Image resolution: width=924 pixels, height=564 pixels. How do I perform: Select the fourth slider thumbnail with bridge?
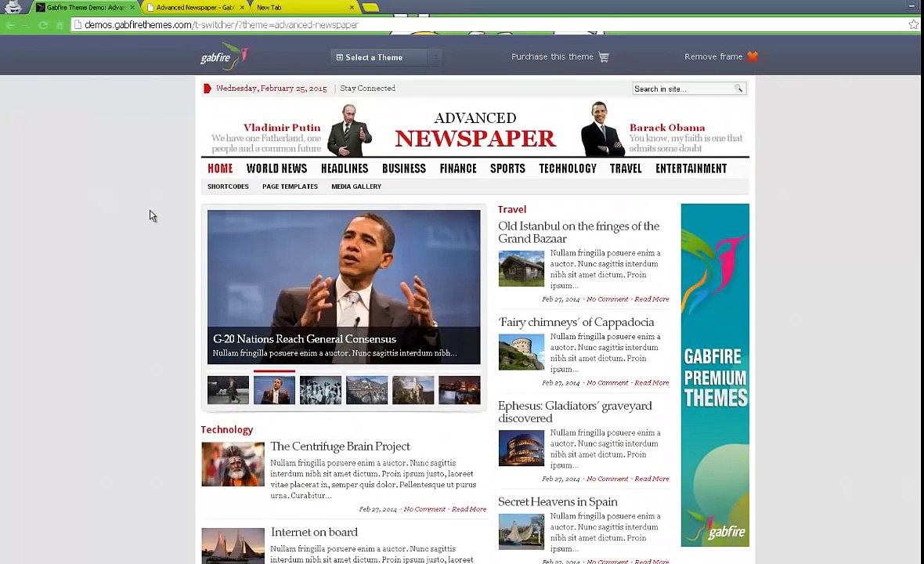pos(366,390)
